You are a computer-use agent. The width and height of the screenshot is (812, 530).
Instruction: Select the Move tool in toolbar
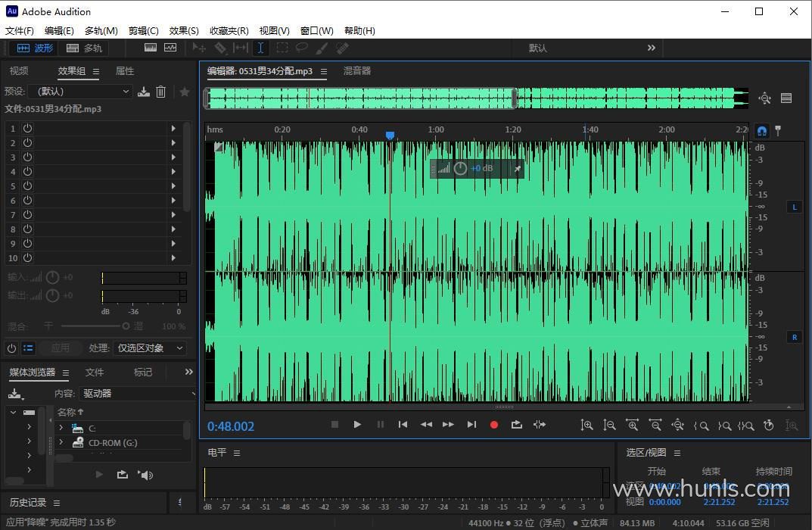[x=199, y=48]
